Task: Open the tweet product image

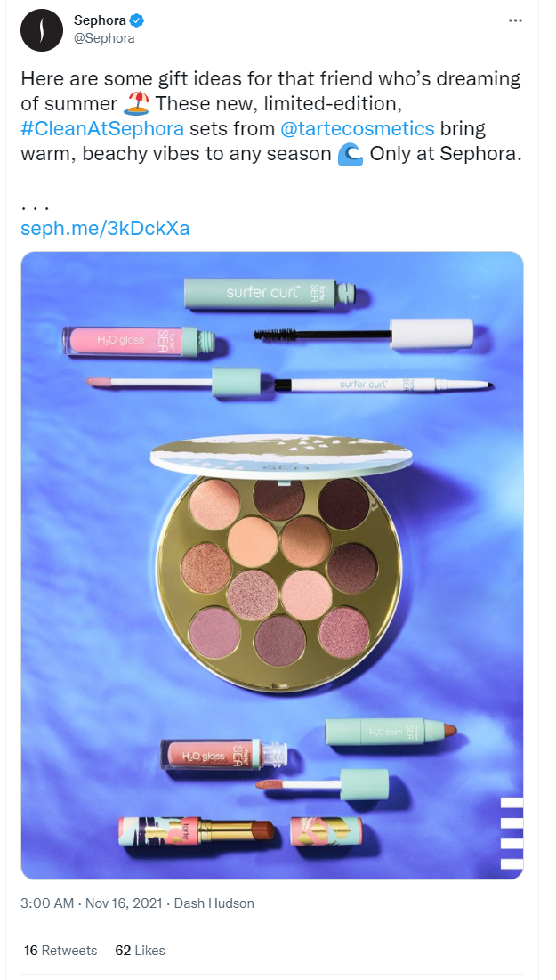Action: pyautogui.click(x=272, y=565)
